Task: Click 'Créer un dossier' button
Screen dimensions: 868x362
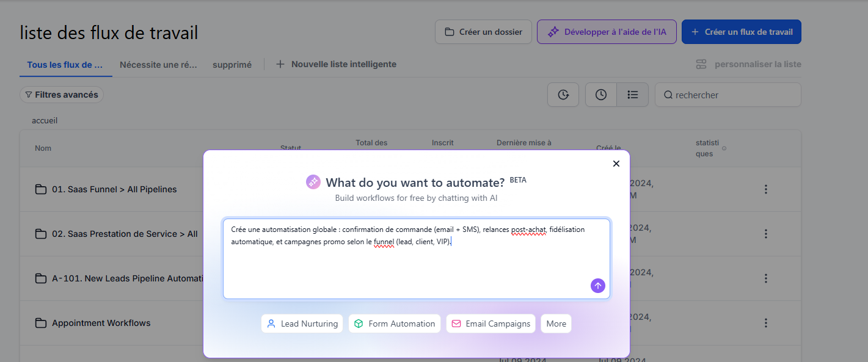Action: tap(483, 32)
